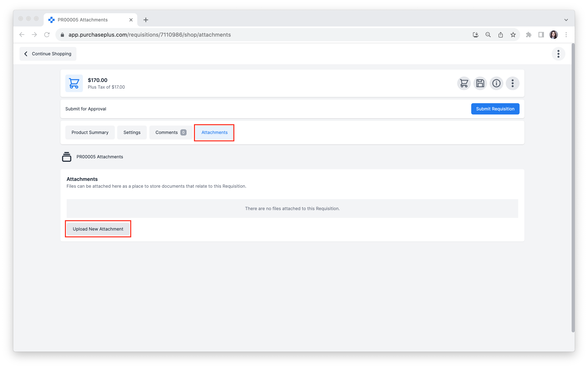Click the stack/layers icon next to PR00005
This screenshot has height=368, width=588.
point(67,156)
